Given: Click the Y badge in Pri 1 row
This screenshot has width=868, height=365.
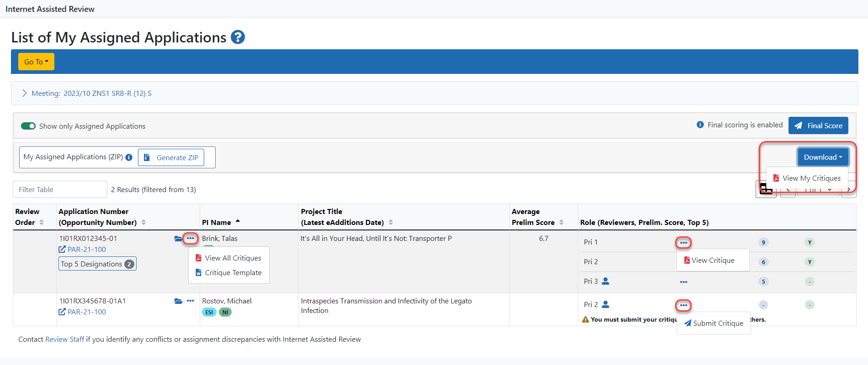Looking at the screenshot, I should [x=810, y=242].
